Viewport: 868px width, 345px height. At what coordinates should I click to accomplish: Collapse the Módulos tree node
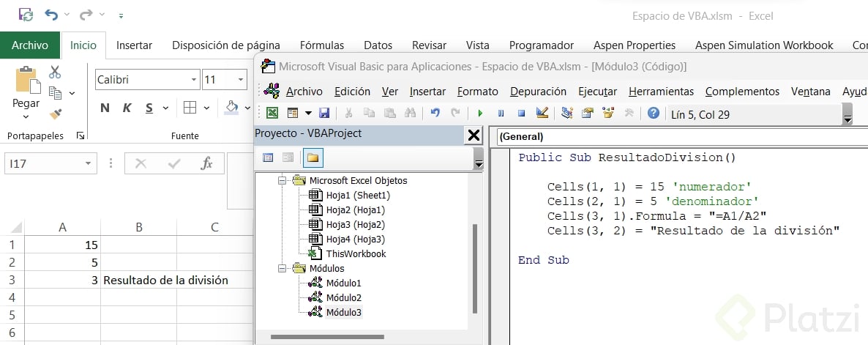(282, 269)
